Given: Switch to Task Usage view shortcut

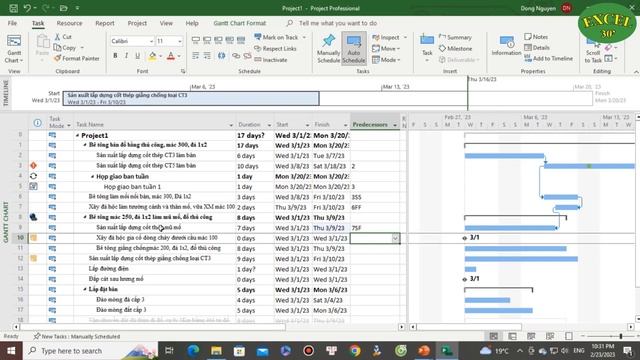Looking at the screenshot, I should pos(512,336).
